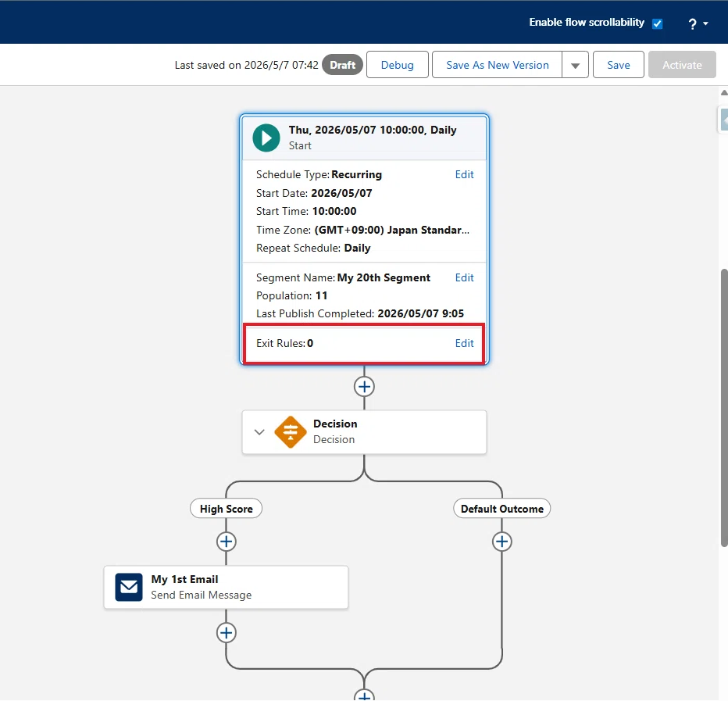
Task: Click 'My 20th Segment' name text
Action: click(384, 277)
